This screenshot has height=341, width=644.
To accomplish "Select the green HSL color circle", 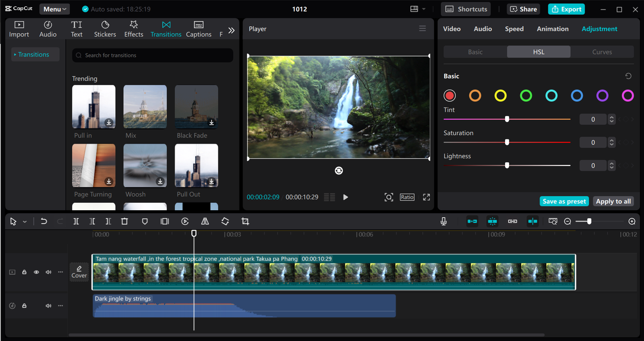I will point(526,96).
